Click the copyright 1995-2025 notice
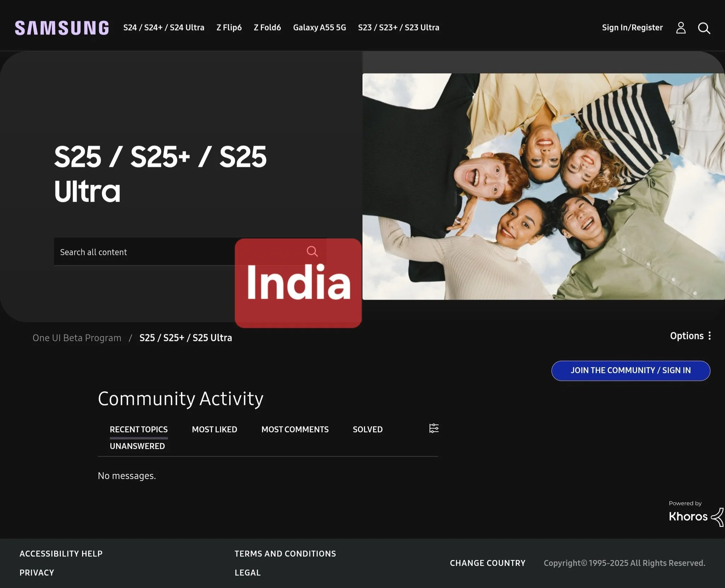725x588 pixels. [624, 563]
